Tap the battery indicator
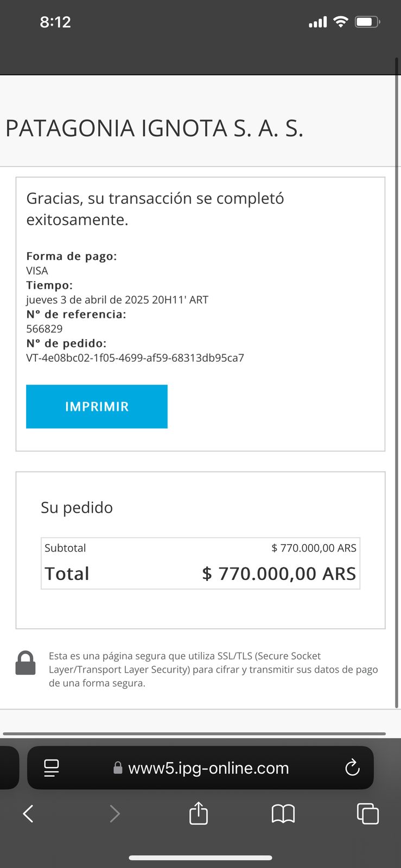The width and height of the screenshot is (401, 868). pos(367,22)
